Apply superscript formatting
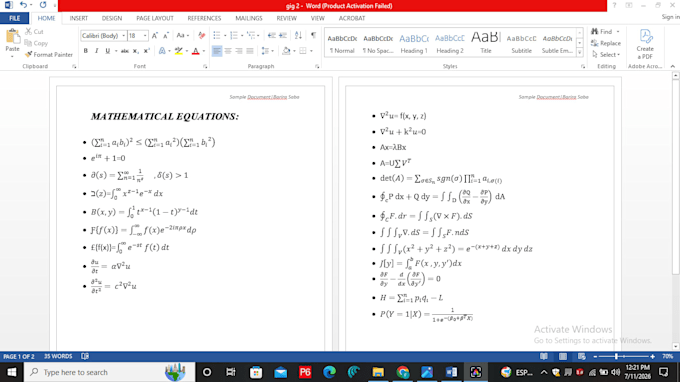This screenshot has height=382, width=680. point(147,51)
